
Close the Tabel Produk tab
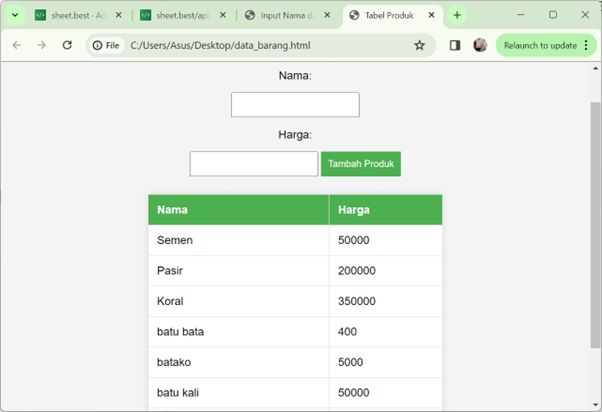point(431,16)
